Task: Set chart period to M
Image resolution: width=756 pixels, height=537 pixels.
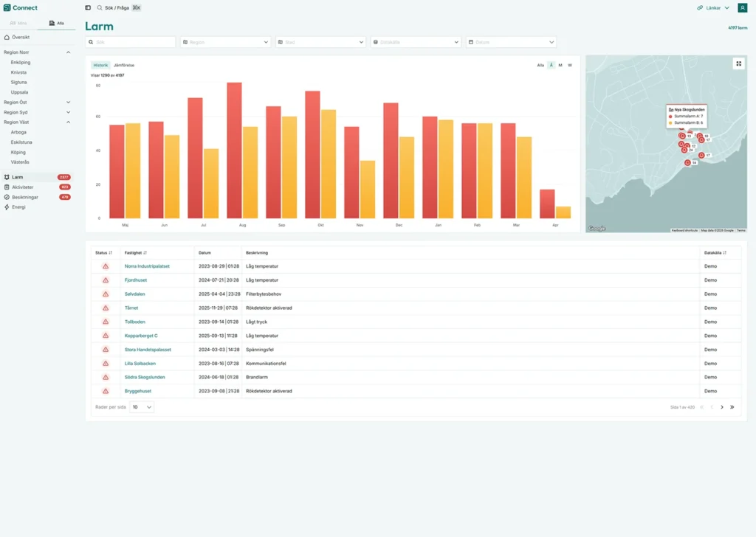Action: [x=560, y=65]
